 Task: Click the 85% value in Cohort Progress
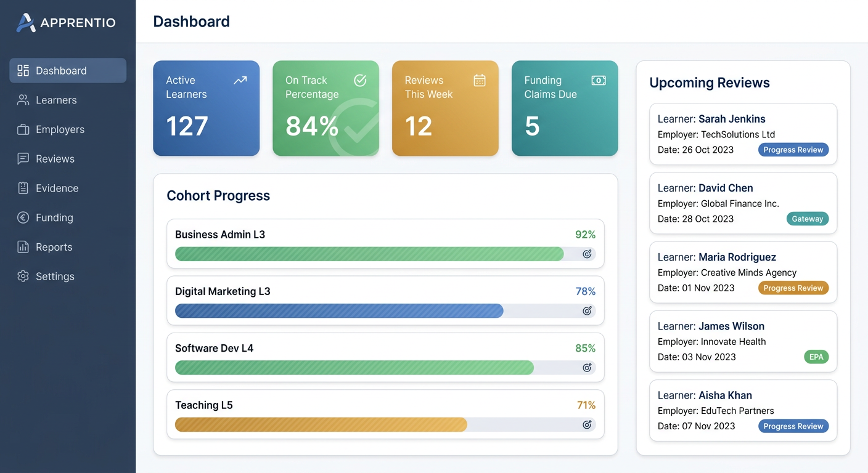click(x=585, y=348)
